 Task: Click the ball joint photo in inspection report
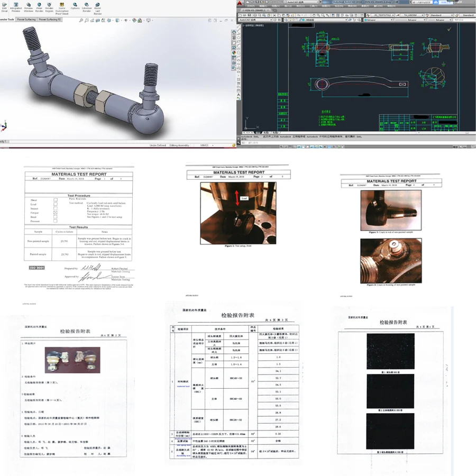pyautogui.click(x=65, y=359)
